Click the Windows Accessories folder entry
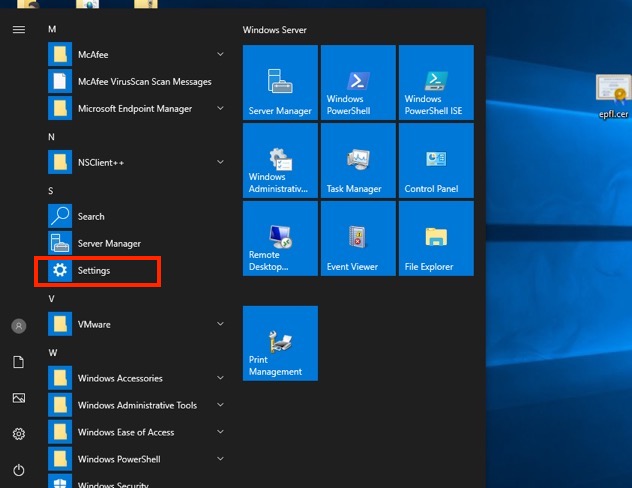Image resolution: width=632 pixels, height=488 pixels. tap(137, 378)
